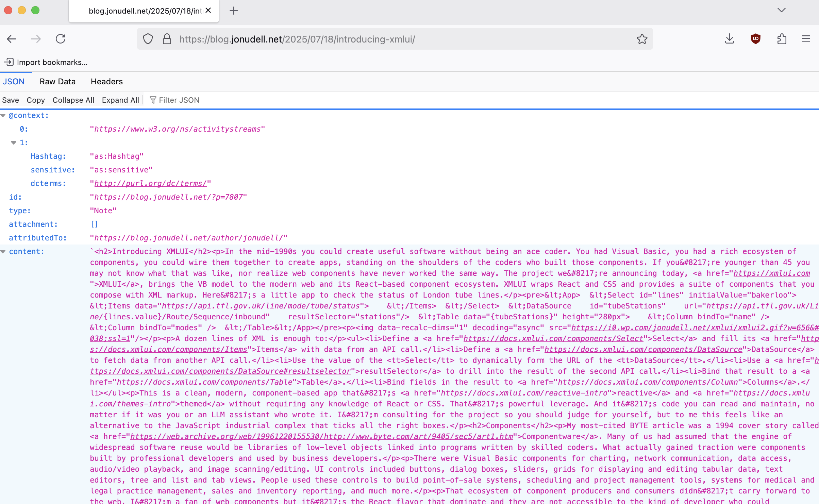
Task: Collapse the content node
Action: (x=3, y=252)
